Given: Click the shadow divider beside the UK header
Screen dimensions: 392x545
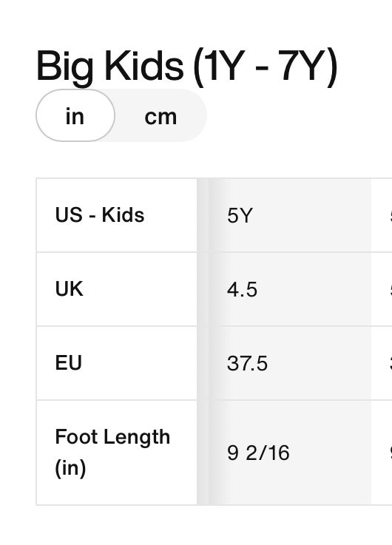Looking at the screenshot, I should coord(203,289).
